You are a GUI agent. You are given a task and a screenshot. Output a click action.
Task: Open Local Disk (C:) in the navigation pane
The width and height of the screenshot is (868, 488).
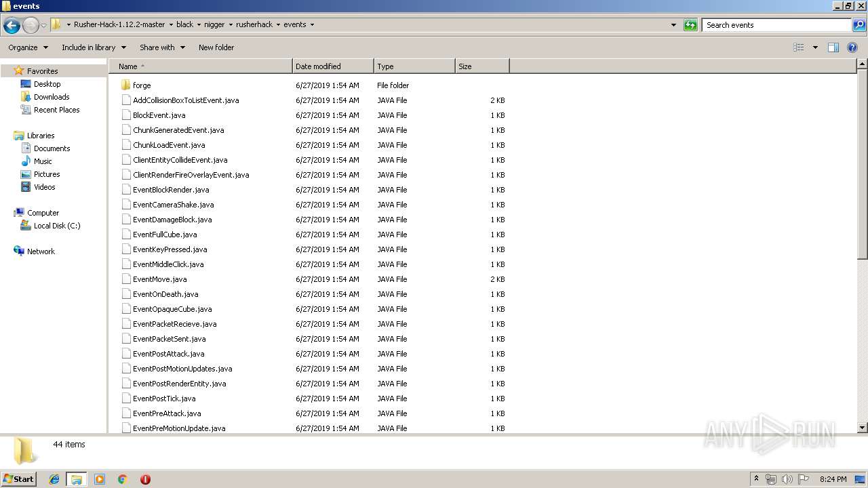[x=57, y=226]
